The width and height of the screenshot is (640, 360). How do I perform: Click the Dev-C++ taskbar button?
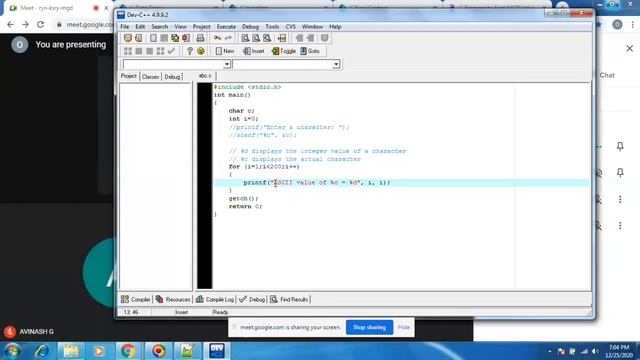tap(216, 351)
